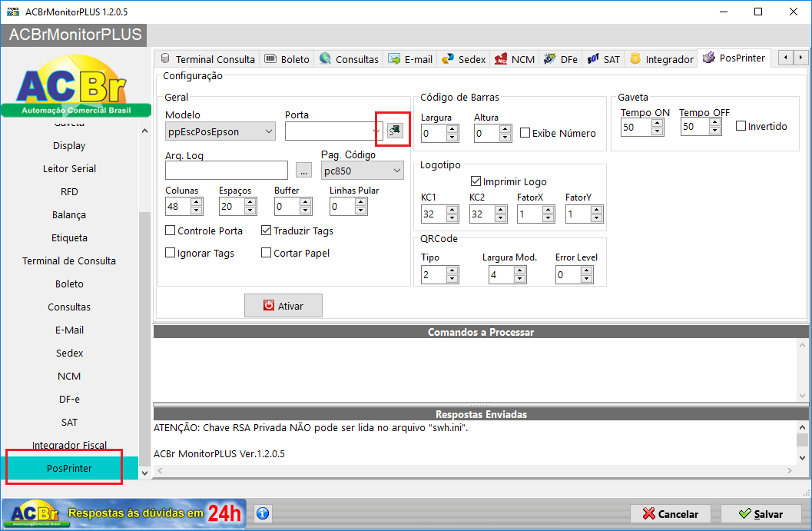812x531 pixels.
Task: Click the Arq. Log browse button
Action: pyautogui.click(x=303, y=170)
